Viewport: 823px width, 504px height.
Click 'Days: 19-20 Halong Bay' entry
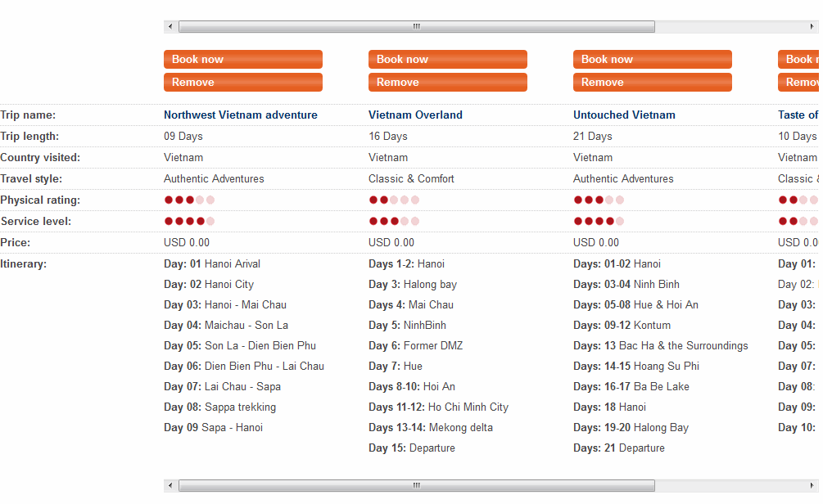[631, 427]
